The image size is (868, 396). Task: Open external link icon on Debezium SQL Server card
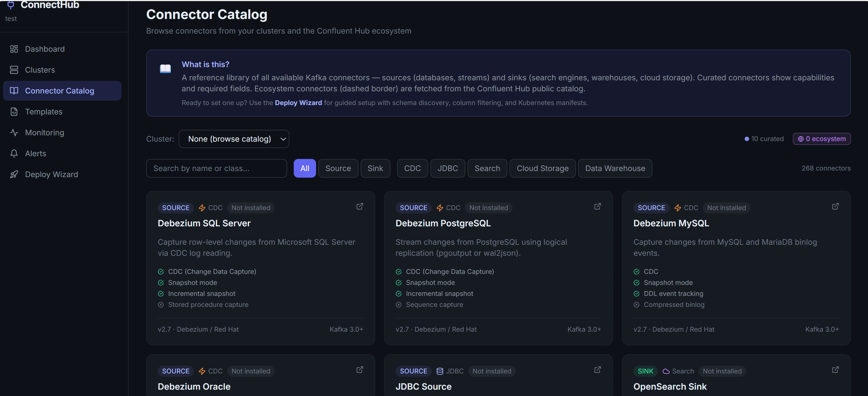360,206
